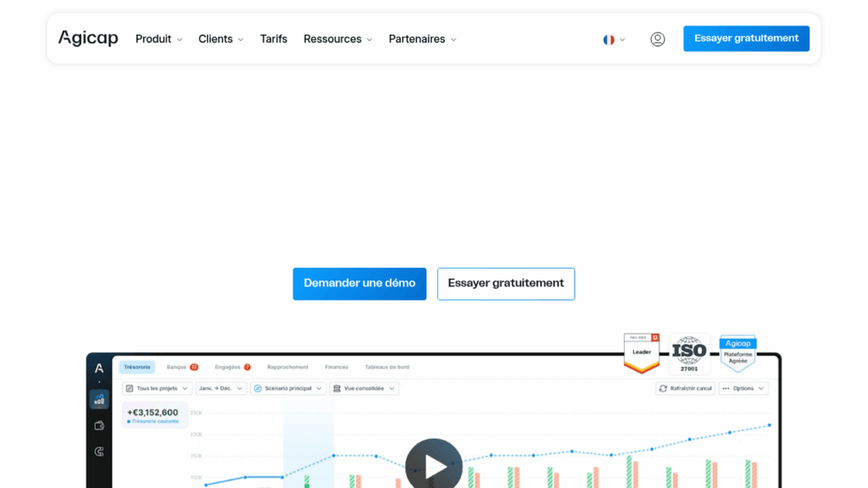This screenshot has width=868, height=488.
Task: Click the Demander une démo button
Action: coord(359,284)
